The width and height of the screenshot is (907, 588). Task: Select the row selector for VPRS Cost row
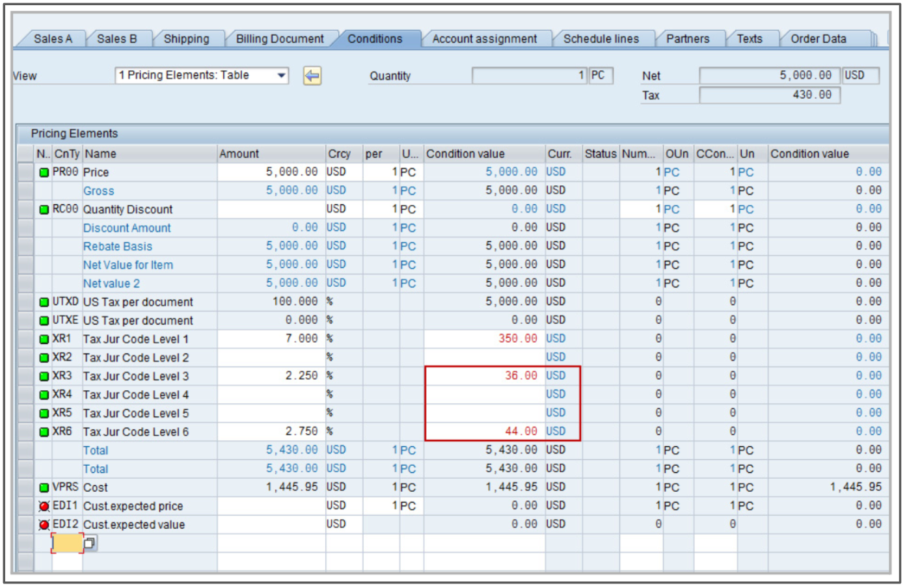pyautogui.click(x=25, y=488)
